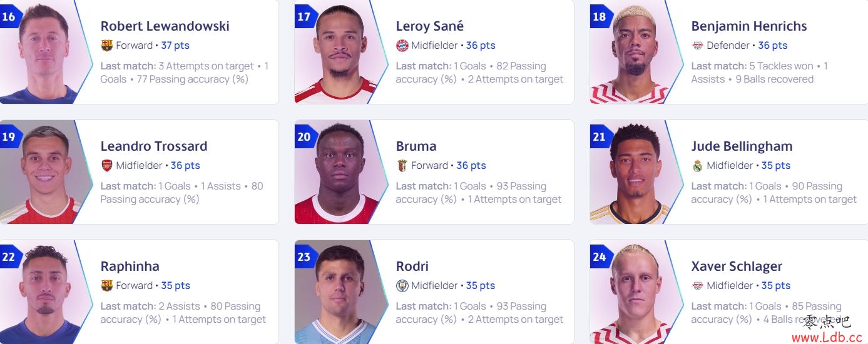
Task: Click the Barcelona crest next to Raphinha
Action: click(x=106, y=286)
